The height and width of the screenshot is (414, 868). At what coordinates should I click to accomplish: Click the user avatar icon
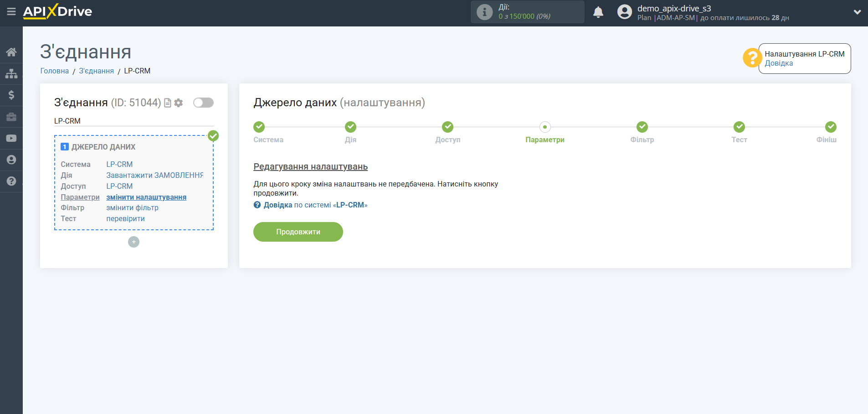tap(625, 12)
